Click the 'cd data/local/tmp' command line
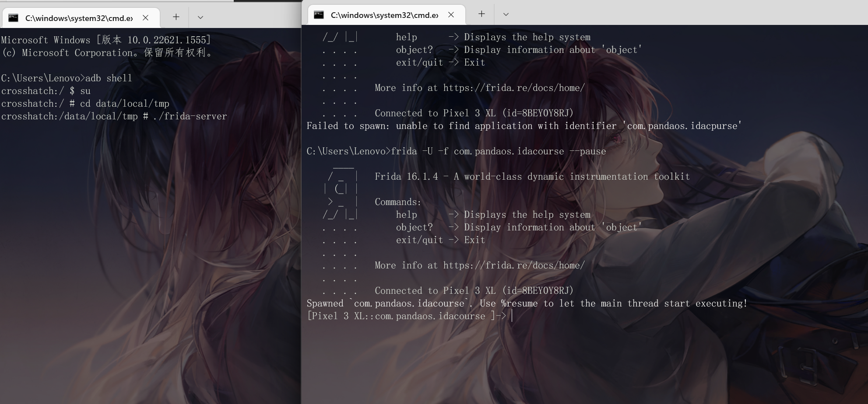Screen dimensions: 868x404 [x=85, y=104]
